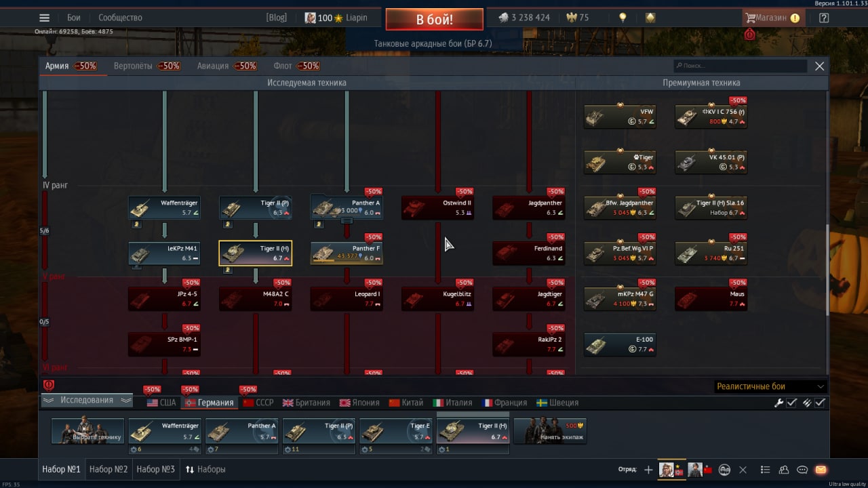Select Tiger II (H) in research tree

pos(256,253)
